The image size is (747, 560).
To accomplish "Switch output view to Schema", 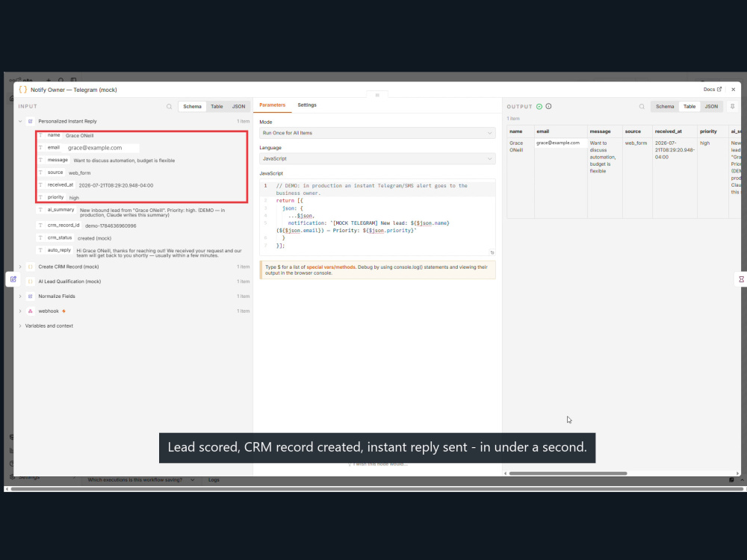I will tap(665, 107).
